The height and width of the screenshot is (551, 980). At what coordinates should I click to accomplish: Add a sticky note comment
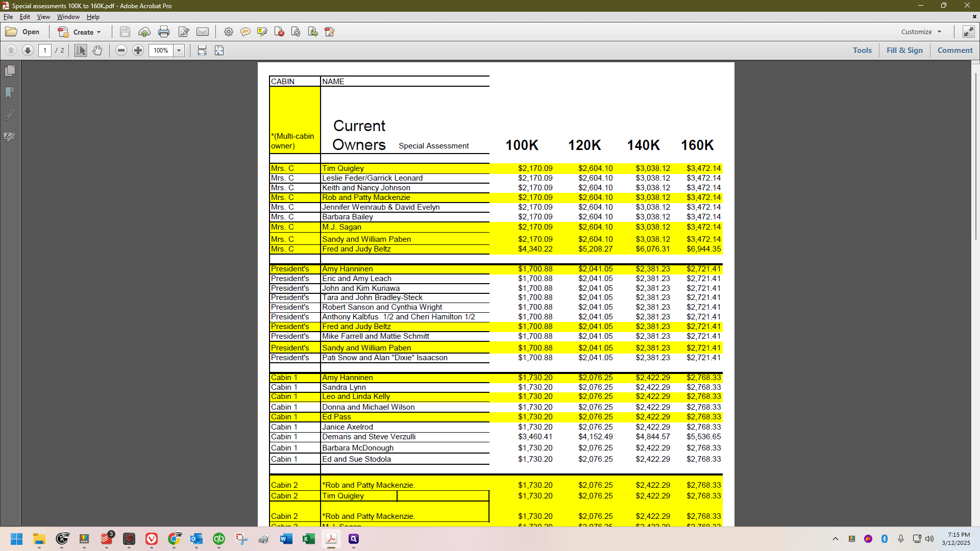(246, 32)
